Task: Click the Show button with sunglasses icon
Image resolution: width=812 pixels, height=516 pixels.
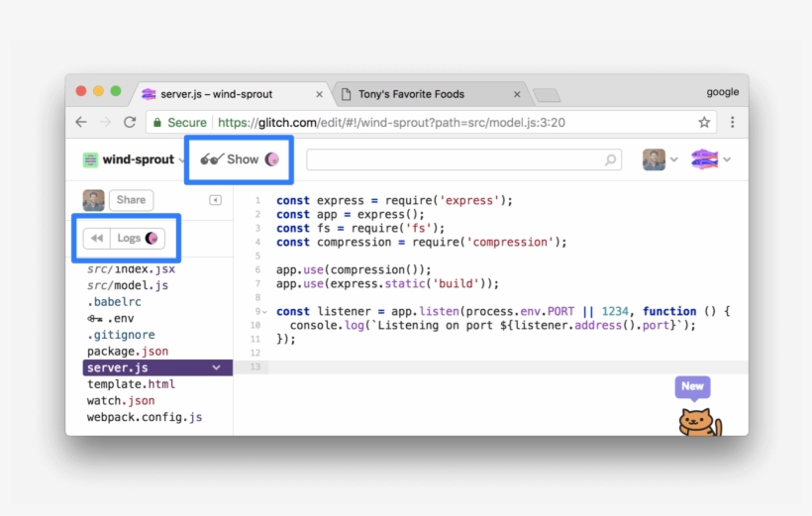Action: tap(240, 159)
